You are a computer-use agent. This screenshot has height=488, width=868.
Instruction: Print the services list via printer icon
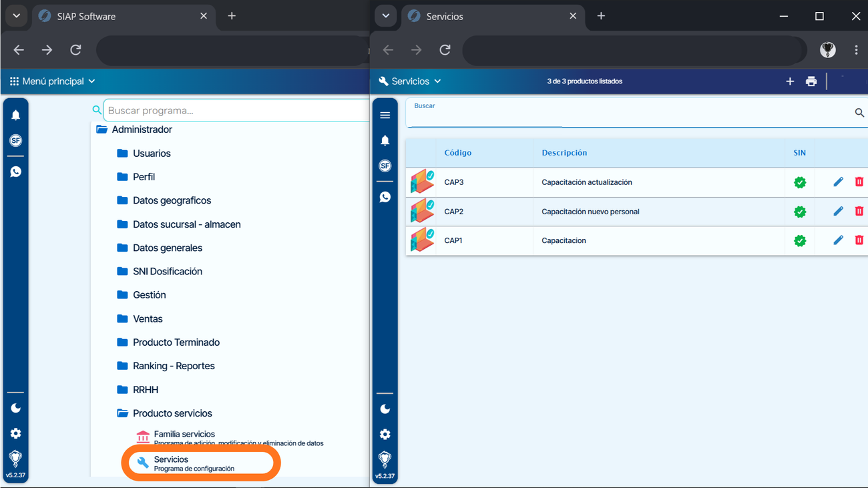point(811,81)
